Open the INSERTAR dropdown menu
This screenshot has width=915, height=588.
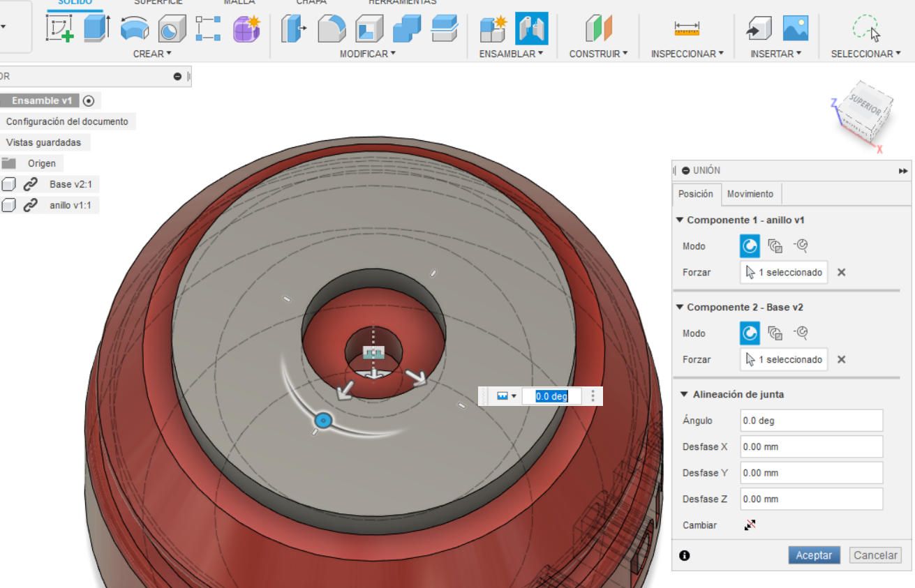pos(776,54)
